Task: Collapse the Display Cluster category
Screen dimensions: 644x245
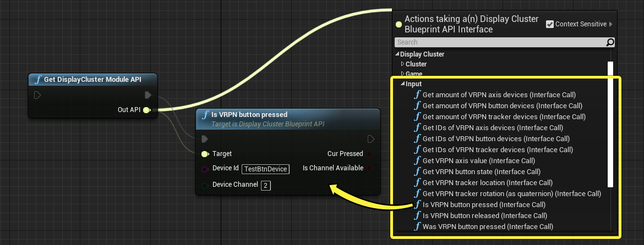Action: coord(397,54)
